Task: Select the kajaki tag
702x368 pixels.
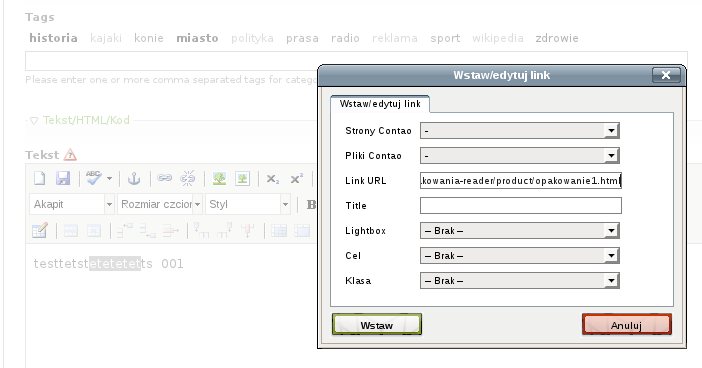Action: (106, 38)
